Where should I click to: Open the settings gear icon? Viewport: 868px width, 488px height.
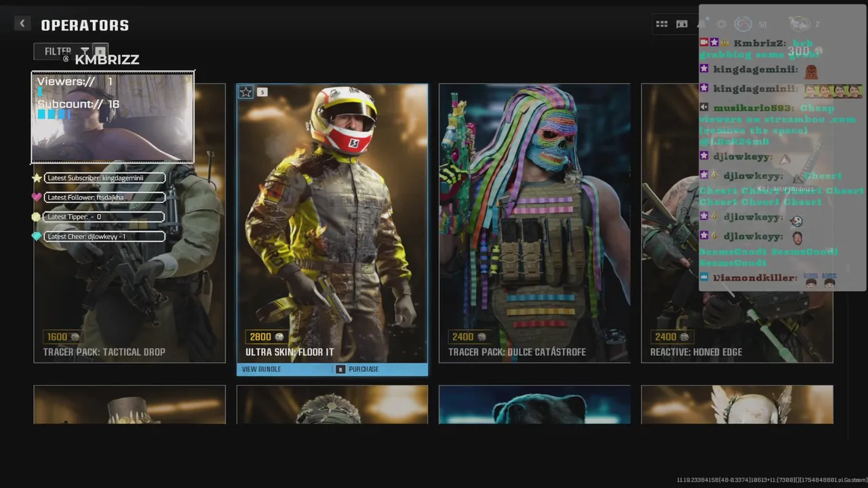722,24
